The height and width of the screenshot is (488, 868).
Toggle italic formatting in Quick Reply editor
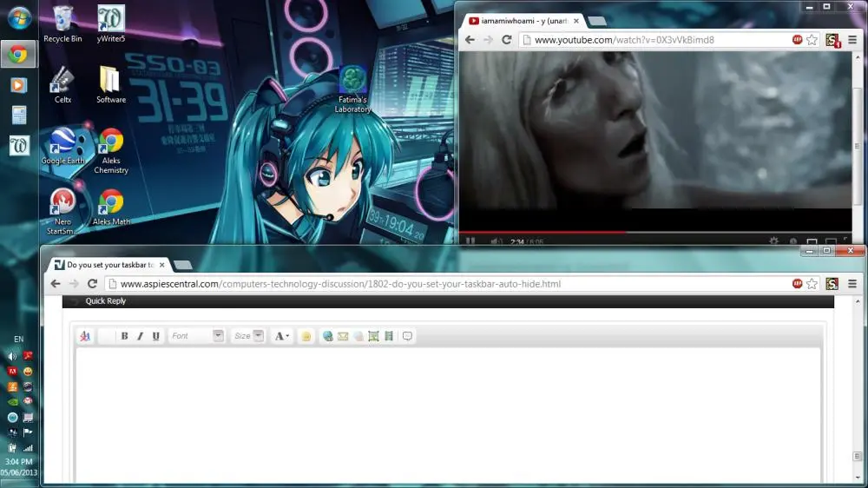coord(140,336)
